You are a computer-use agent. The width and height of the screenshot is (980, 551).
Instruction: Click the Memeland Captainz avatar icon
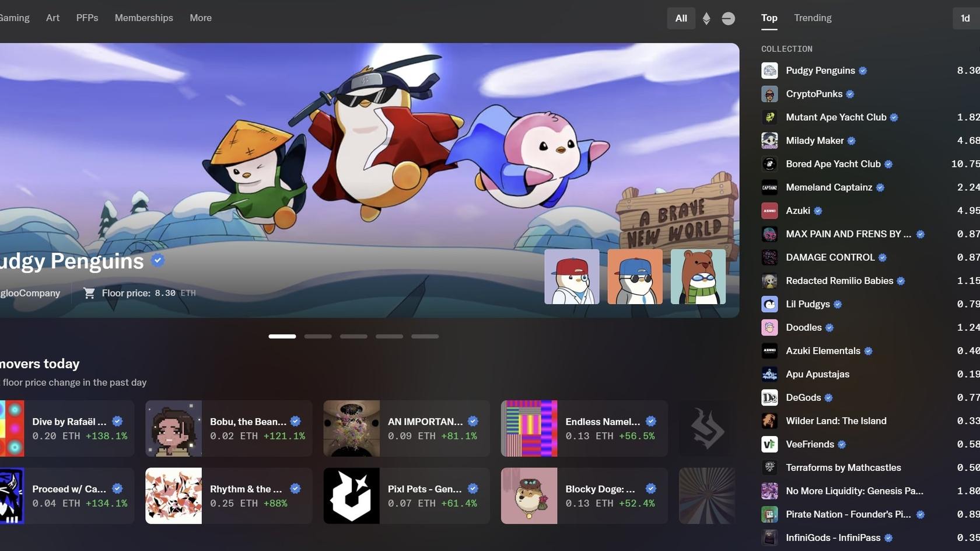(x=769, y=187)
